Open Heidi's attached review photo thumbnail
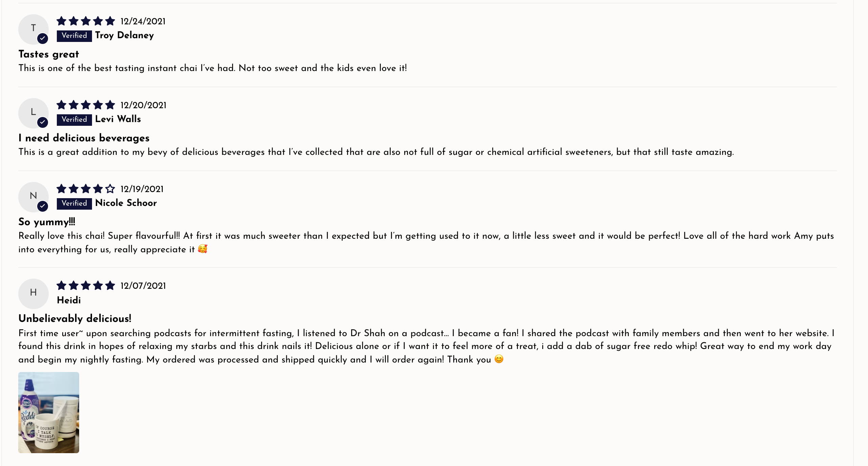This screenshot has height=466, width=868. [x=49, y=413]
